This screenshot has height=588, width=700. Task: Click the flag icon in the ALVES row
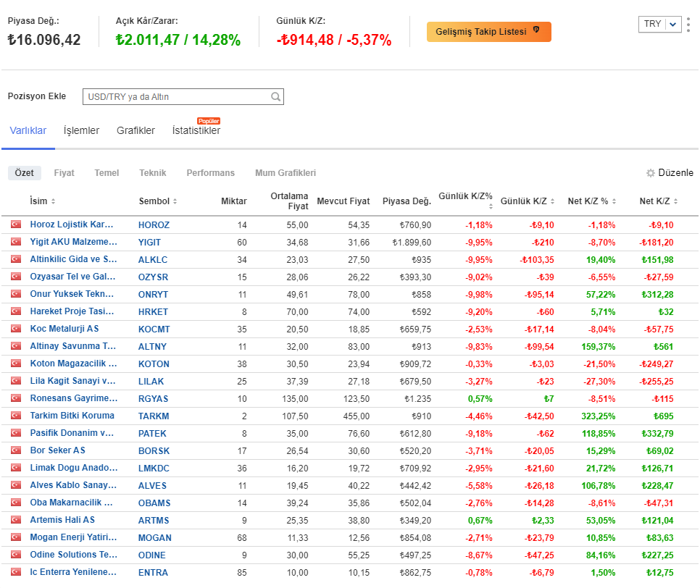[16, 485]
